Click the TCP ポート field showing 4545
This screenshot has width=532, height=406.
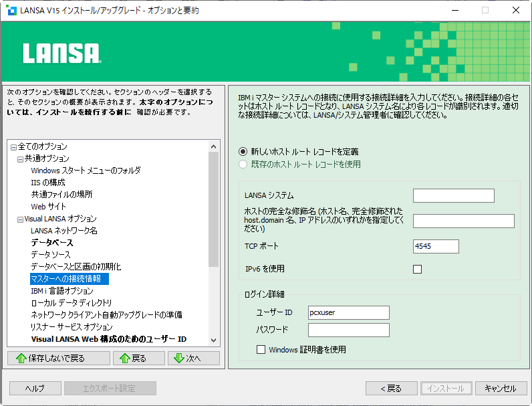pos(436,246)
